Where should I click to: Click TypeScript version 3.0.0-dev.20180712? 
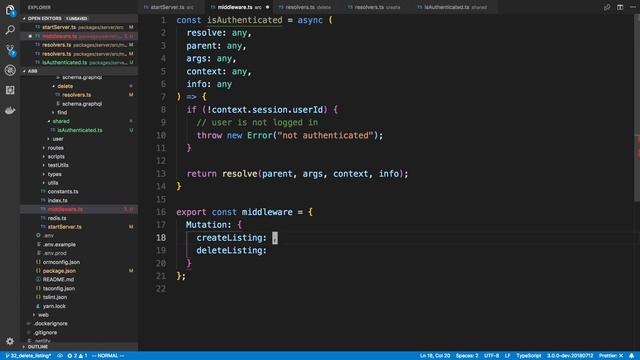tap(570, 356)
